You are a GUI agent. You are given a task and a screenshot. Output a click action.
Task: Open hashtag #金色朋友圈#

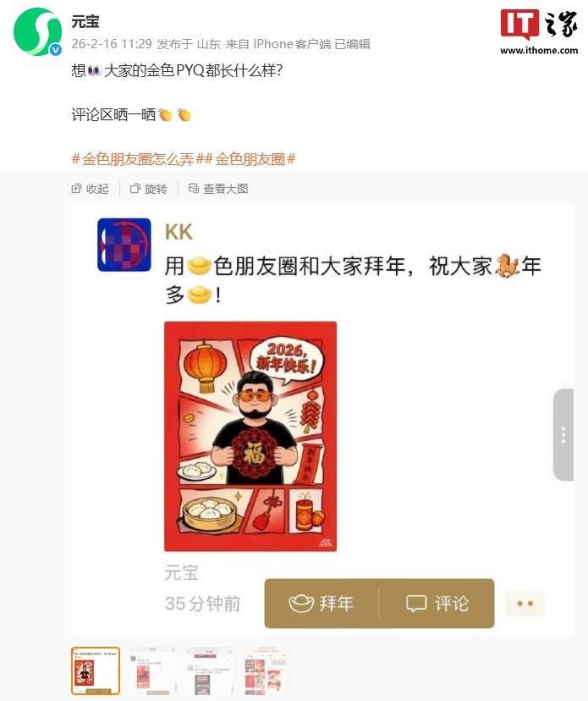coord(250,158)
